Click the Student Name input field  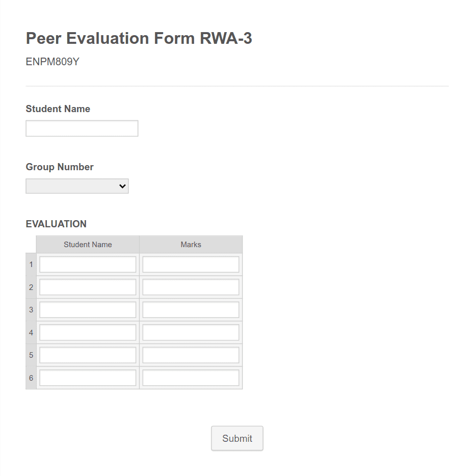[x=82, y=128]
